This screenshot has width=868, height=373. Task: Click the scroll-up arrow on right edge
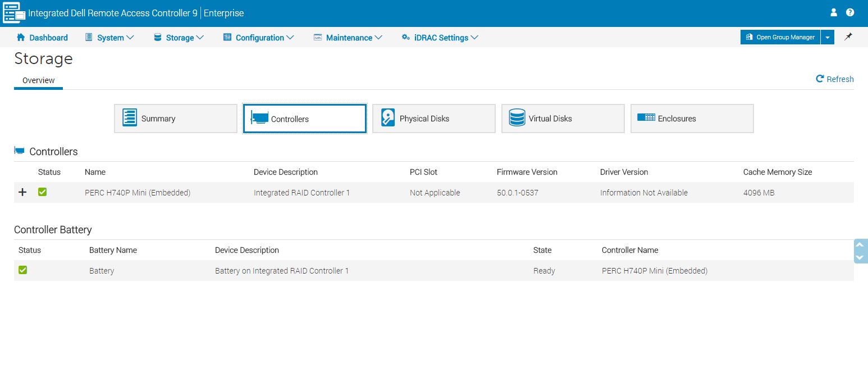point(860,245)
